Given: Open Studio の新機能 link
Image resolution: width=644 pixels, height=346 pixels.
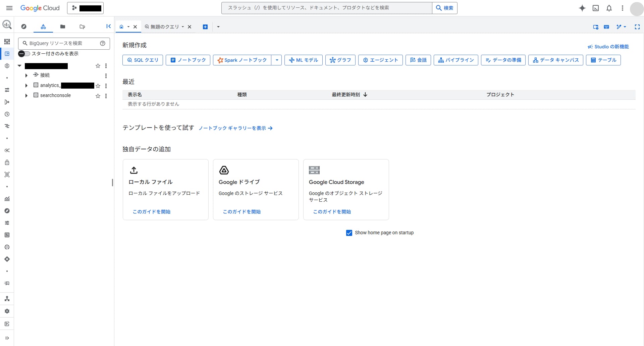Looking at the screenshot, I should coord(608,47).
